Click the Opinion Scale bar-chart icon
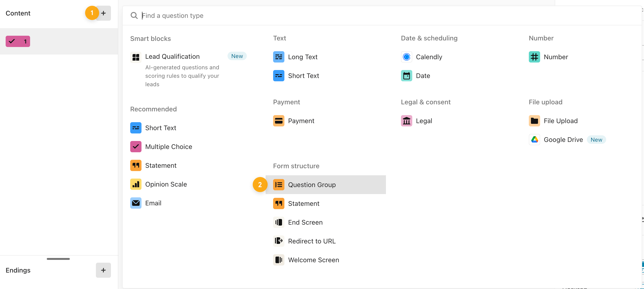Viewport: 644px width, 289px height. [x=136, y=184]
